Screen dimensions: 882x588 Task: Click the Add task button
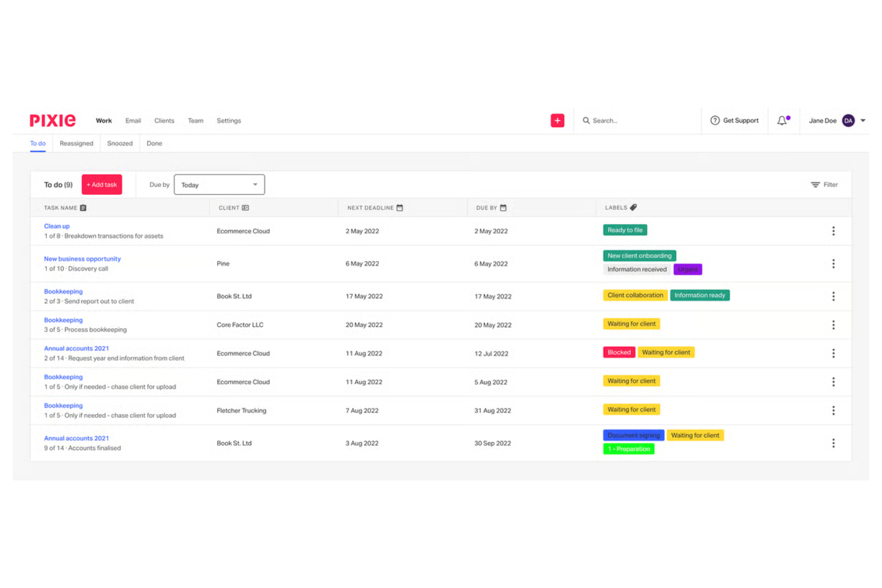[x=101, y=185]
